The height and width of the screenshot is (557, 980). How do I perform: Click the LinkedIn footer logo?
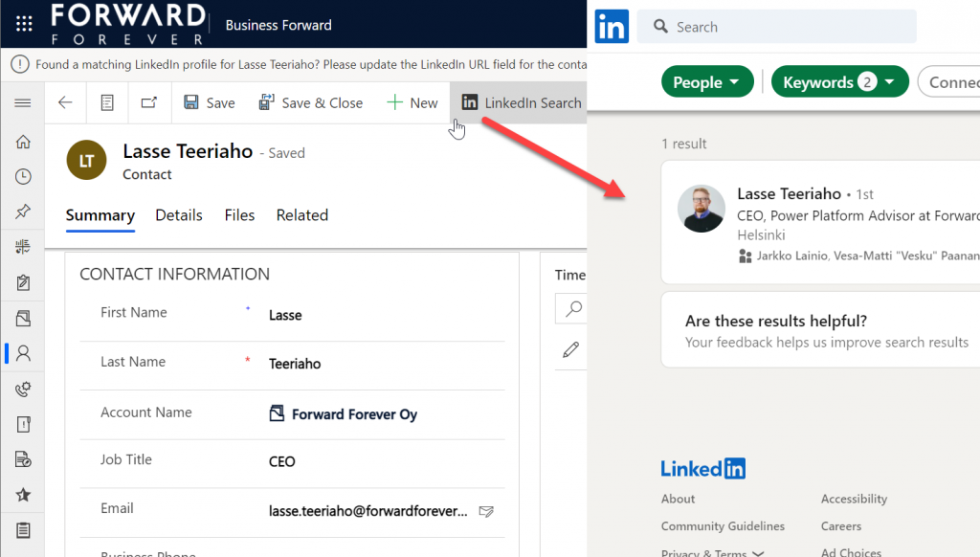click(x=703, y=469)
